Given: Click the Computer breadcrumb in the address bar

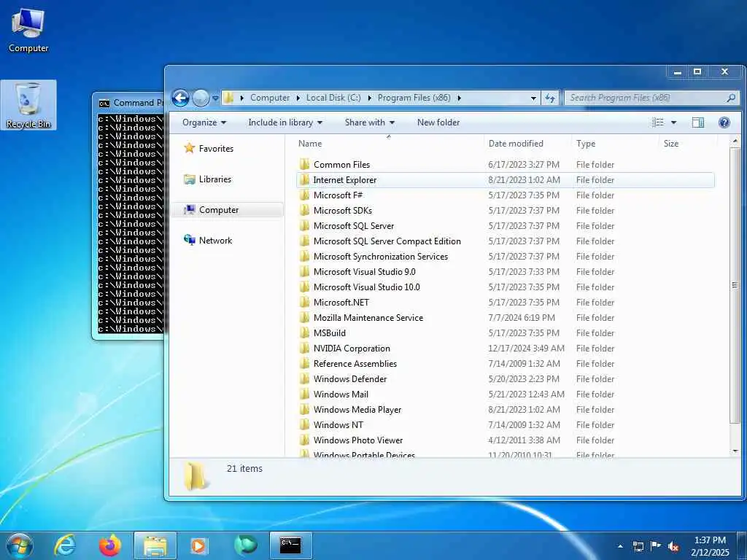Looking at the screenshot, I should tap(270, 98).
